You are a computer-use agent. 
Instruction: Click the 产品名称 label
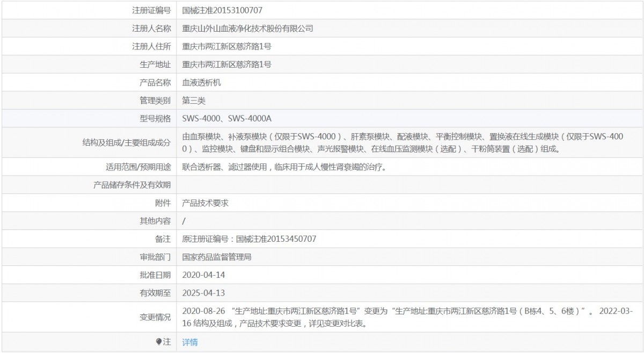click(155, 83)
